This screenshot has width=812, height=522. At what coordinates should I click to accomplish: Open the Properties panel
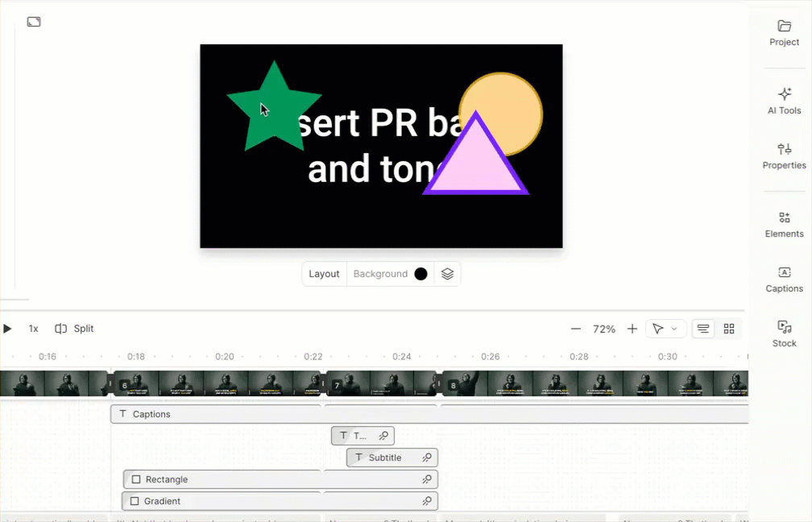pyautogui.click(x=784, y=155)
